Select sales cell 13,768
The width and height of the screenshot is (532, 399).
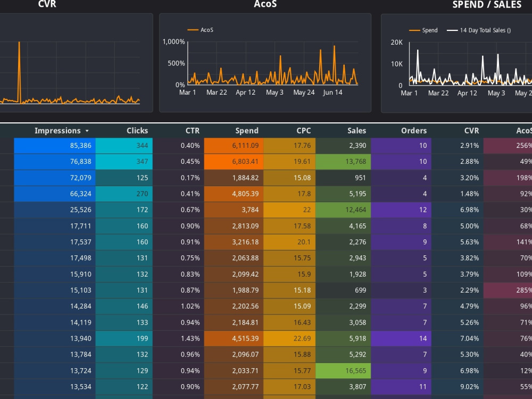pos(343,162)
